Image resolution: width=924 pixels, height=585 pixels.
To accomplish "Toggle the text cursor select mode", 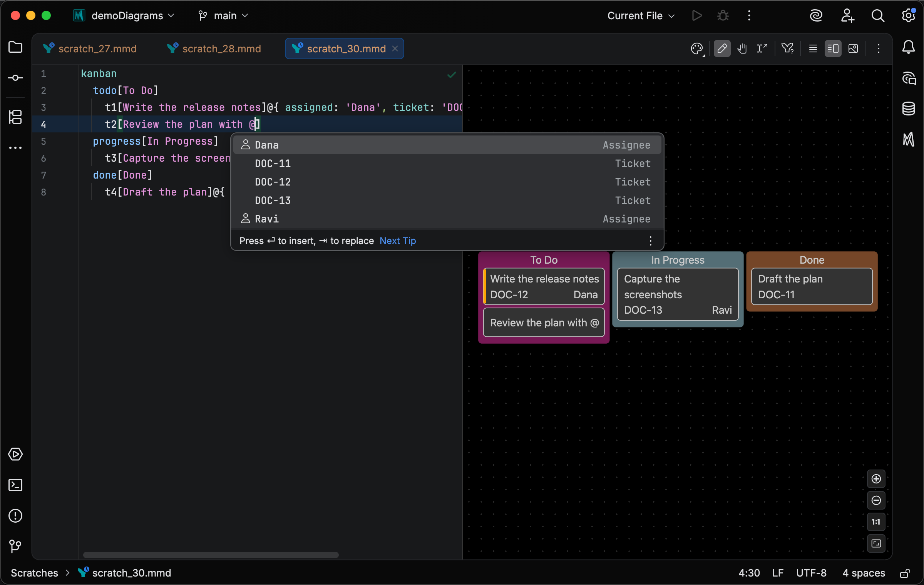I will click(x=762, y=49).
